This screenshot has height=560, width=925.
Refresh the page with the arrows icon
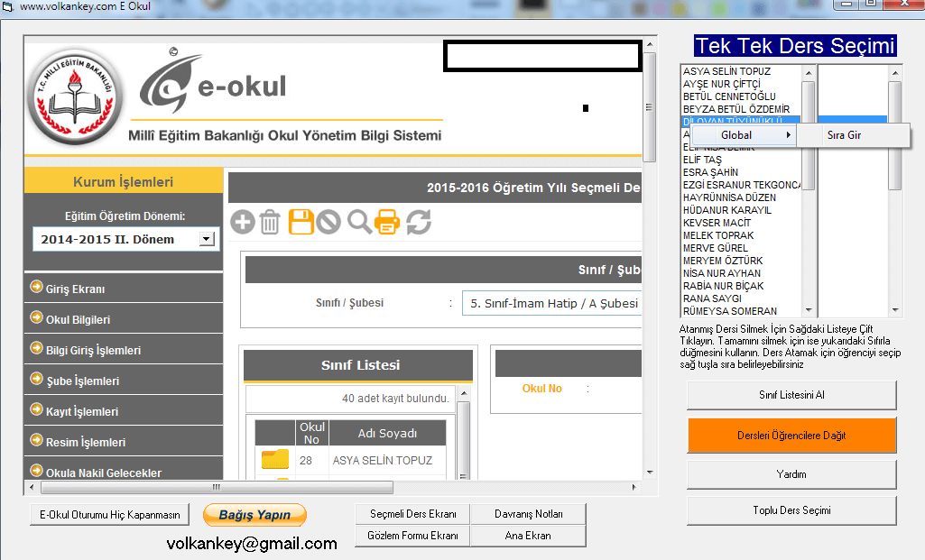click(418, 221)
